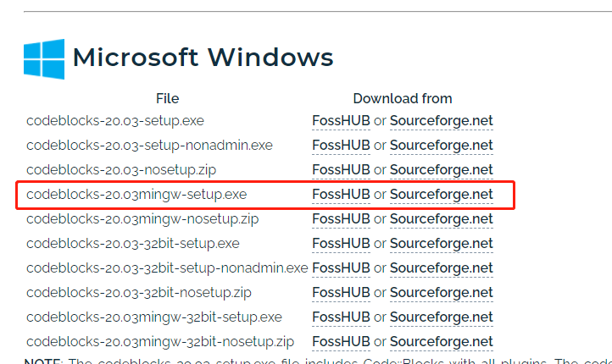Image resolution: width=612 pixels, height=364 pixels.
Task: Click FossHUB for codeblocks-20.03mingw-32bit-setup.exe
Action: coord(341,317)
